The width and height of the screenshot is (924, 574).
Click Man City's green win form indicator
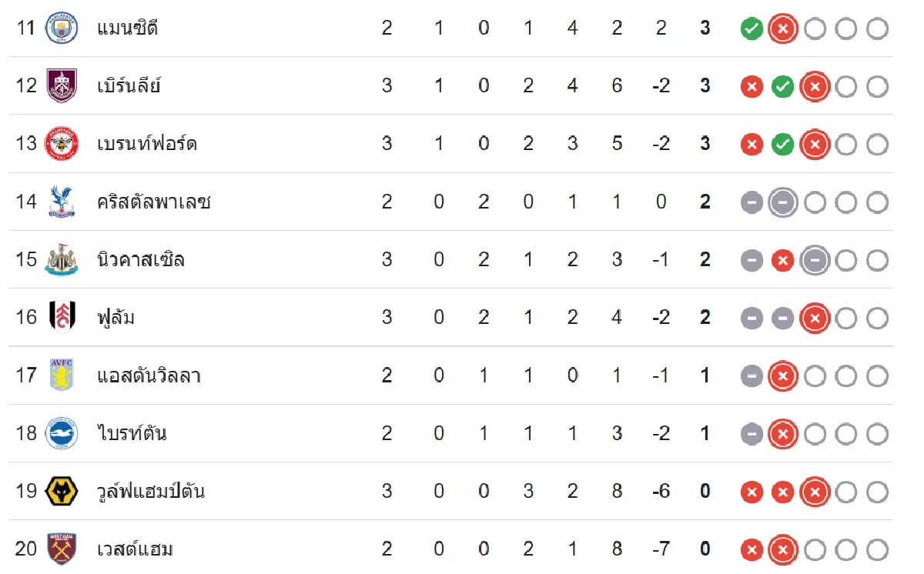pyautogui.click(x=752, y=29)
